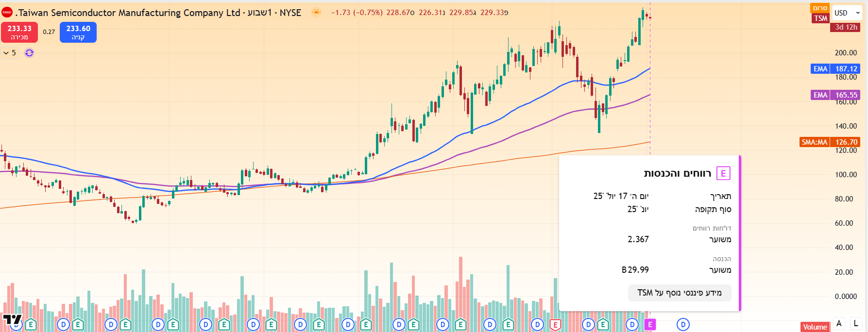Click the Taiwan Semiconductor Manufacturing symbol title

coord(160,13)
